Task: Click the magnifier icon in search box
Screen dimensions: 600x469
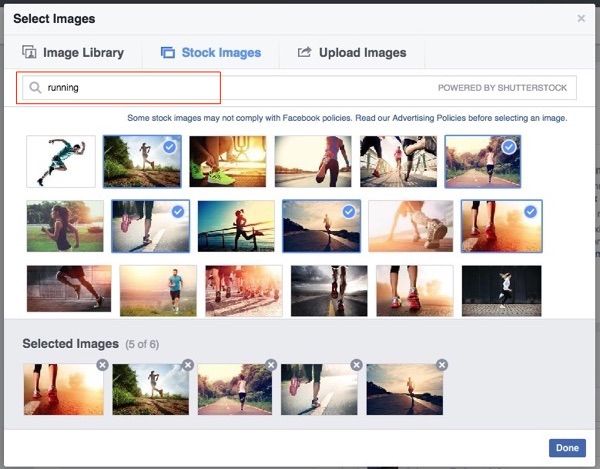Action: pyautogui.click(x=35, y=88)
